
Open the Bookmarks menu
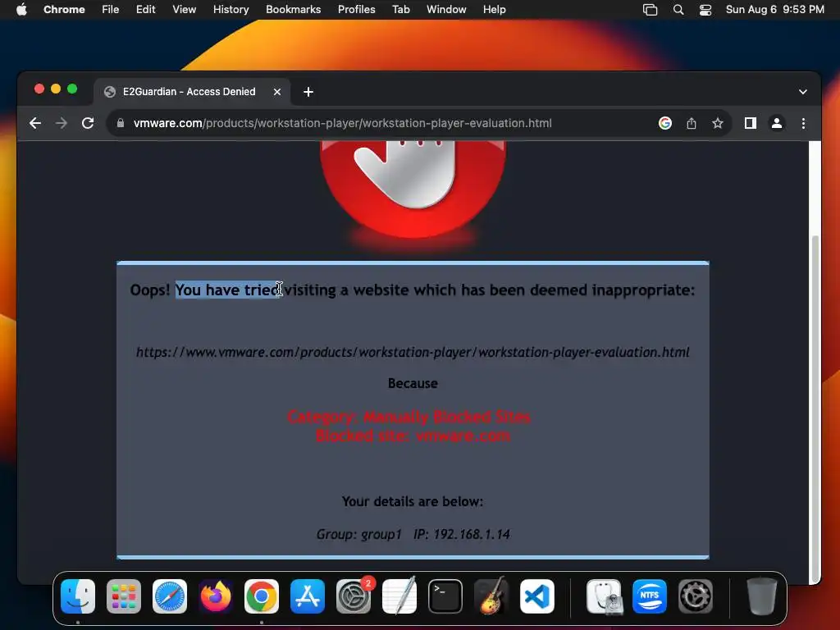[x=293, y=10]
